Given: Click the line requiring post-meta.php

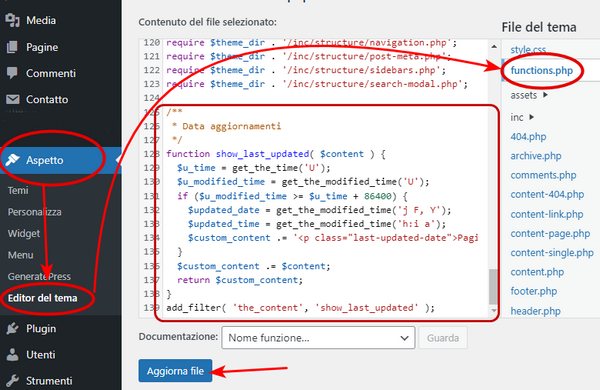Looking at the screenshot, I should (308, 56).
